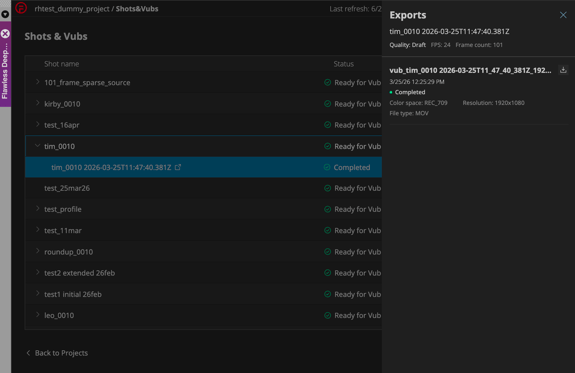Open external link icon for tim_0010 vub
575x373 pixels.
tap(178, 167)
